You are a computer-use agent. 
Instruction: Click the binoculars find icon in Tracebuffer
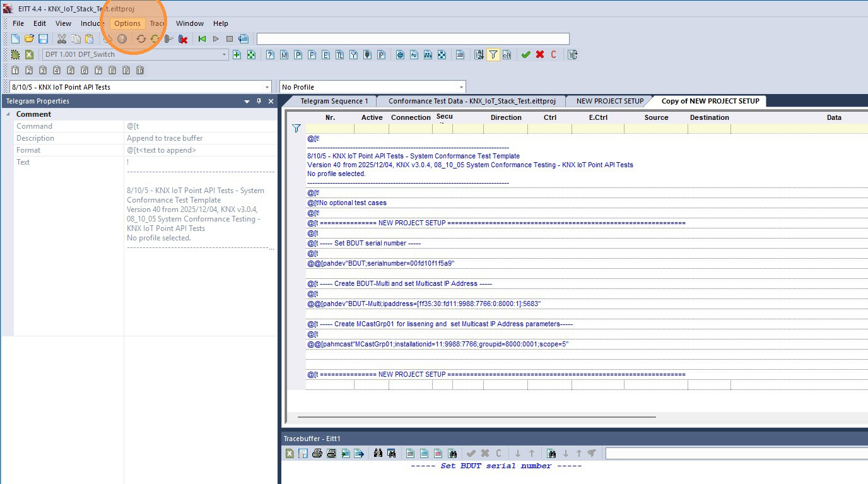(x=378, y=453)
